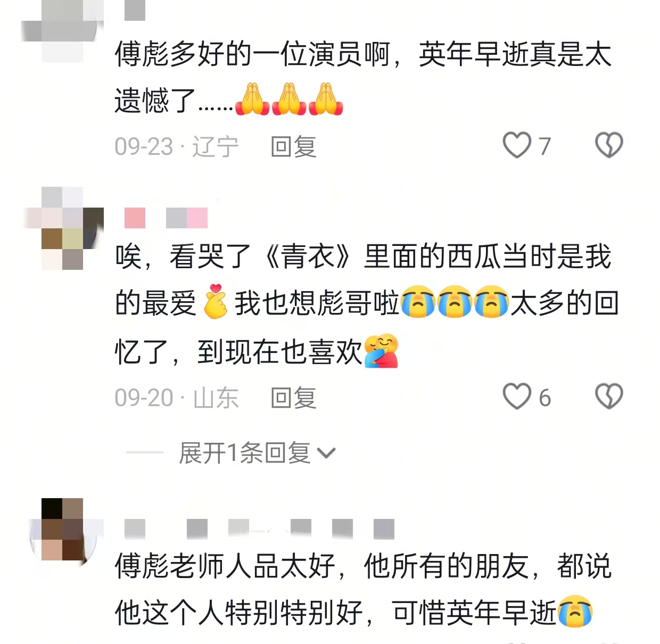Screen dimensions: 660x644
Task: Click the chevron beside 展开1条回复
Action: pos(326,453)
